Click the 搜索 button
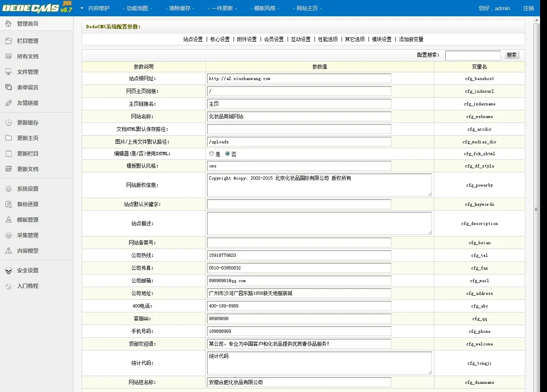This screenshot has height=392, width=547. [x=511, y=55]
